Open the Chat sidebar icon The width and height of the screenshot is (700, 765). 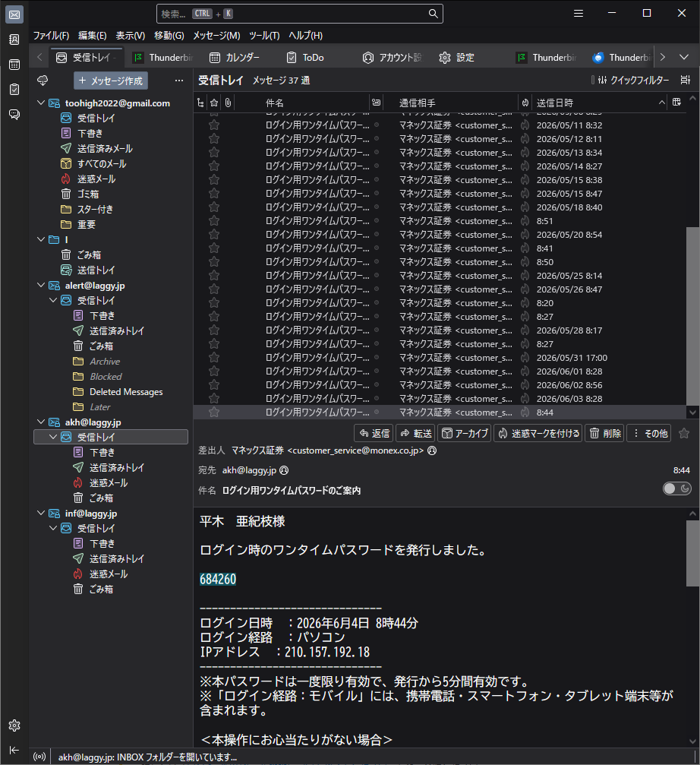14,115
